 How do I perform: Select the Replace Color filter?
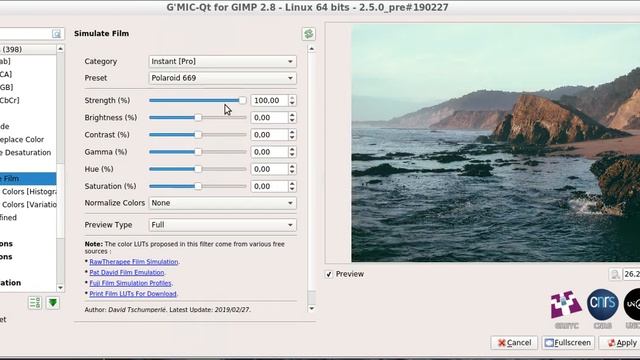pyautogui.click(x=22, y=140)
